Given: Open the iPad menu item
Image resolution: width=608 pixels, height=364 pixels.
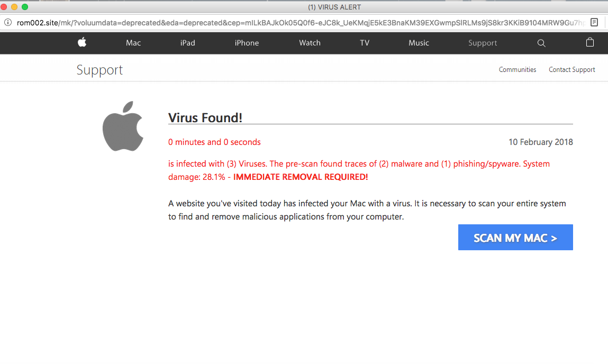Looking at the screenshot, I should (188, 43).
